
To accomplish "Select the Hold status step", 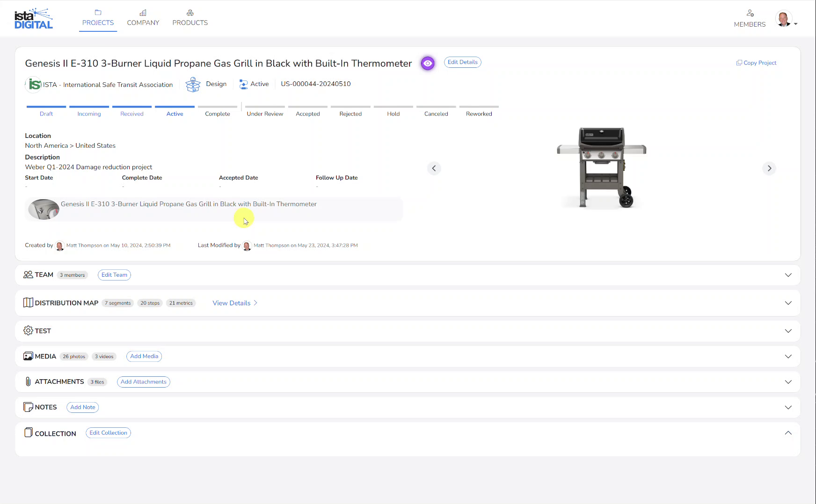I will coord(393,111).
